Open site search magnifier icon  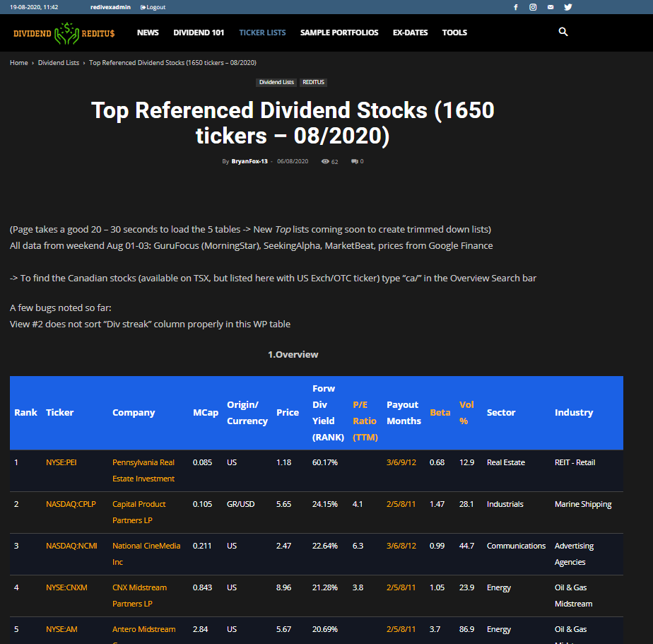[x=563, y=32]
